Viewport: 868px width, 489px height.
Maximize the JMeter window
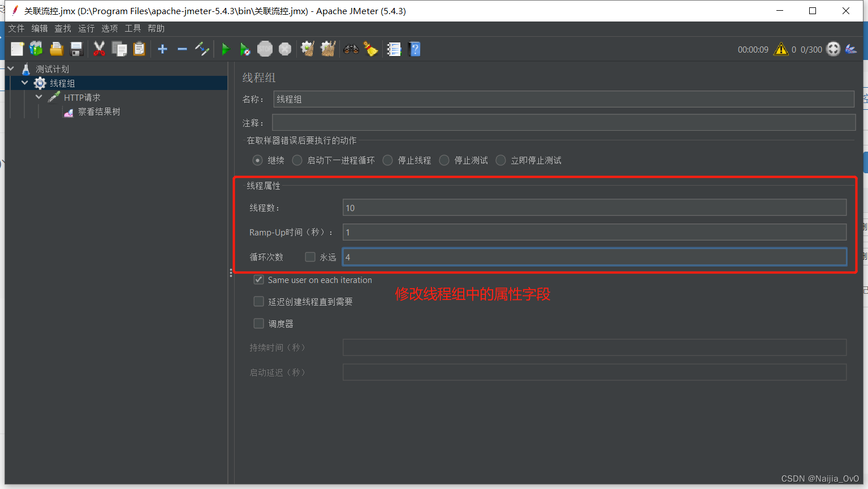tap(813, 11)
